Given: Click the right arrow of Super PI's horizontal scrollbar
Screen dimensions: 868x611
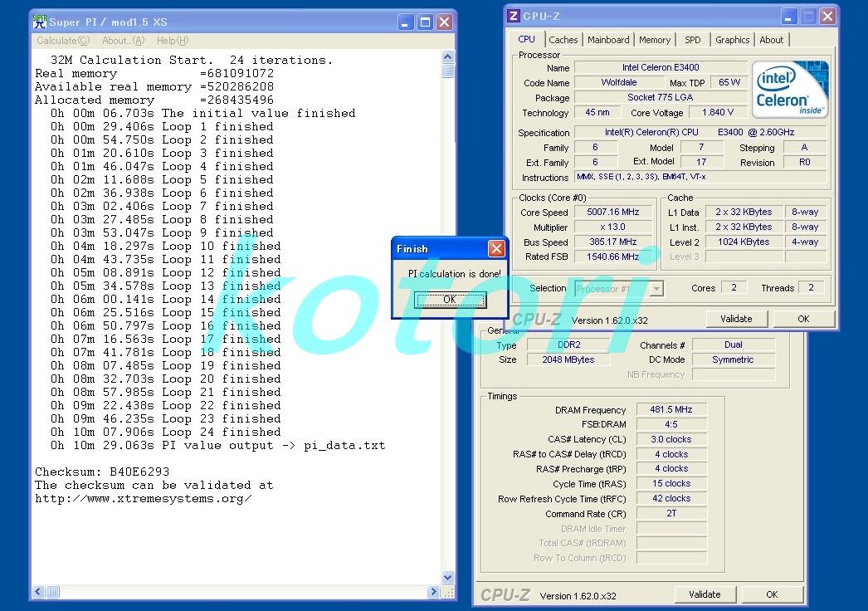Looking at the screenshot, I should 433,592.
